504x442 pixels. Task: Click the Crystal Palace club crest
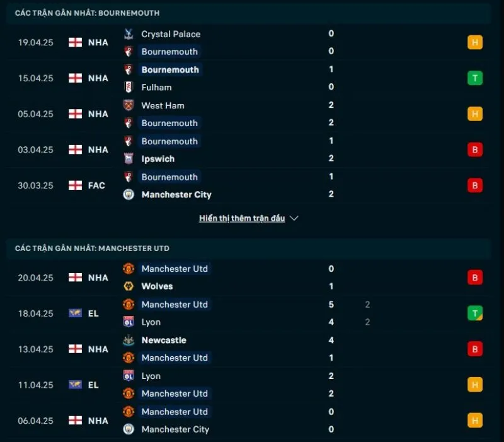coord(128,34)
